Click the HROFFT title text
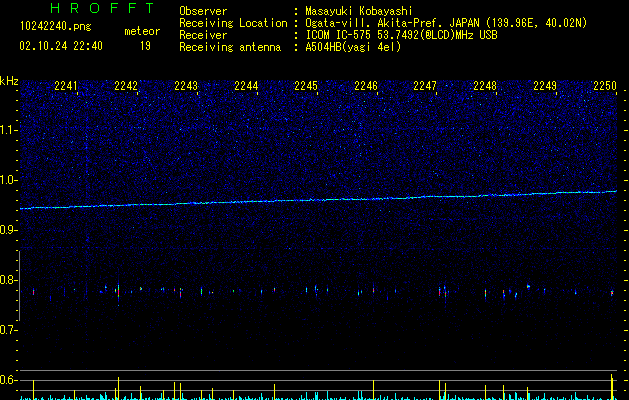 pyautogui.click(x=103, y=8)
